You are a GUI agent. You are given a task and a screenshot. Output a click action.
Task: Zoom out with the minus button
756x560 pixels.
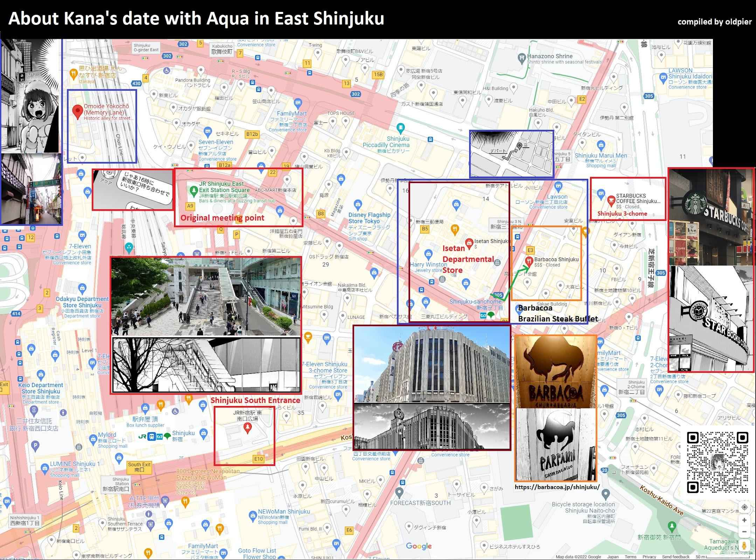pyautogui.click(x=744, y=532)
